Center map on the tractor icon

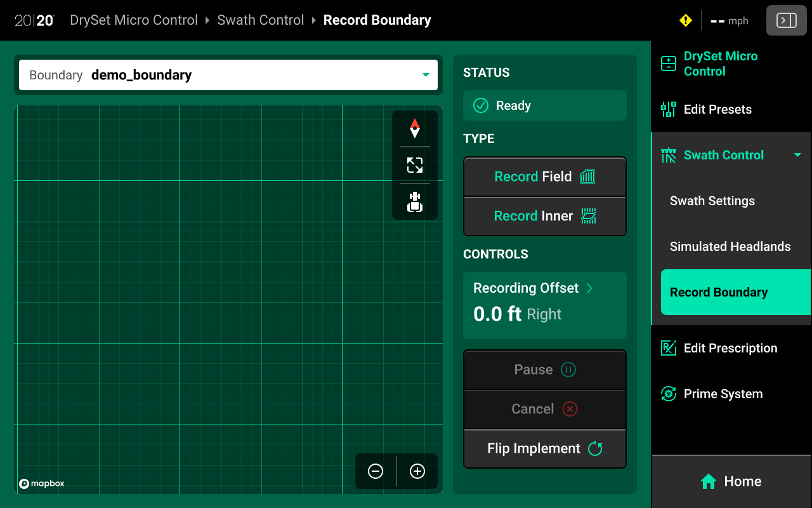(x=414, y=202)
